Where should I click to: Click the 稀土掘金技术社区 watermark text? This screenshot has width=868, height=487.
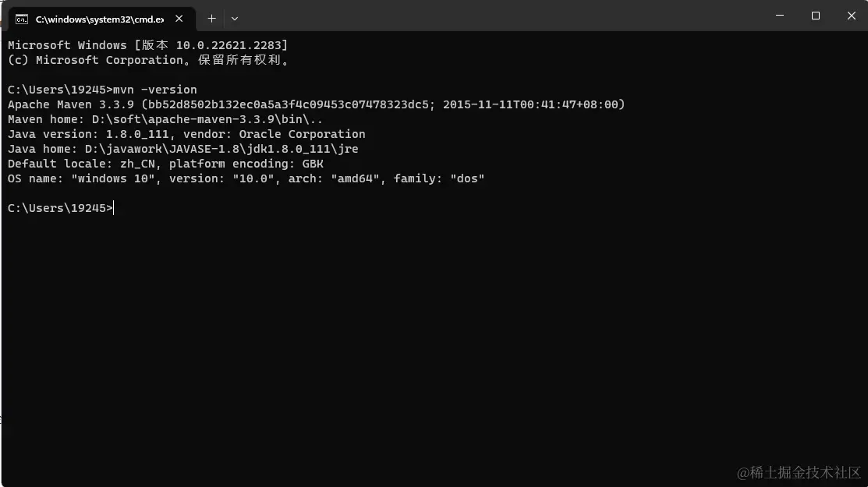coord(799,473)
